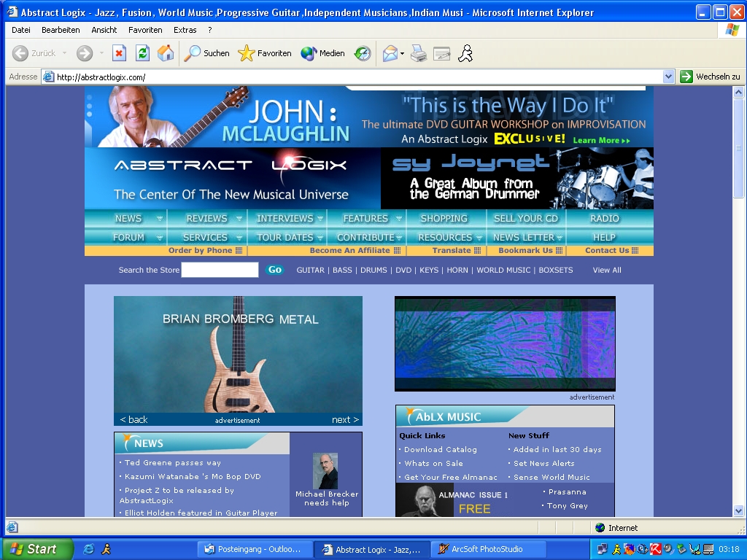The image size is (747, 560).
Task: Click the Contact Us link
Action: 612,251
